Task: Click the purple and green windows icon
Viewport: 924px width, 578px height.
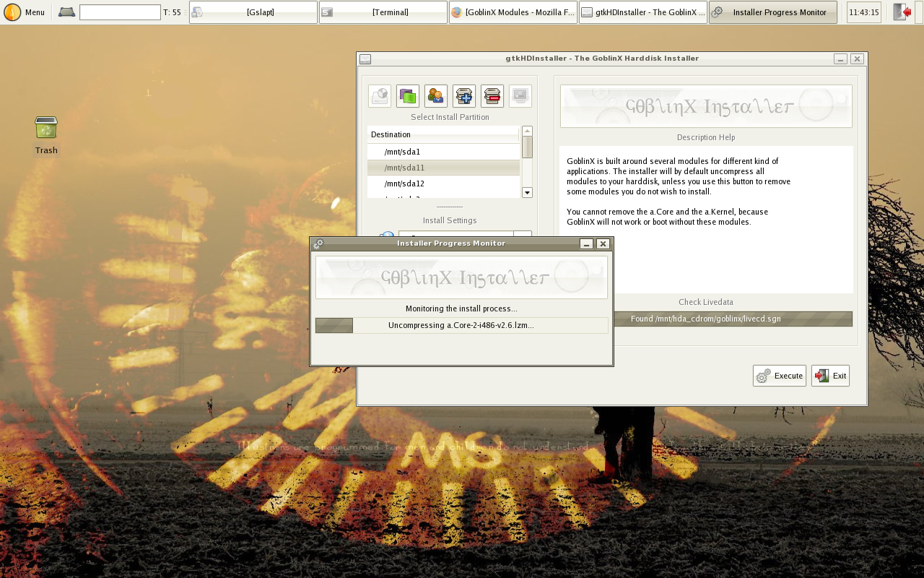Action: click(x=408, y=96)
